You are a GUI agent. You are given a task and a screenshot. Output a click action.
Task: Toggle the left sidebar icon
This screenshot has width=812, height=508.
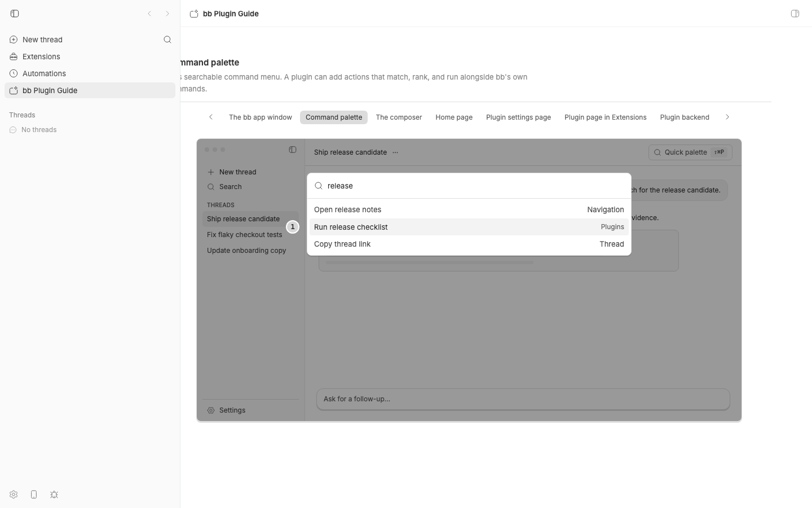pyautogui.click(x=15, y=14)
